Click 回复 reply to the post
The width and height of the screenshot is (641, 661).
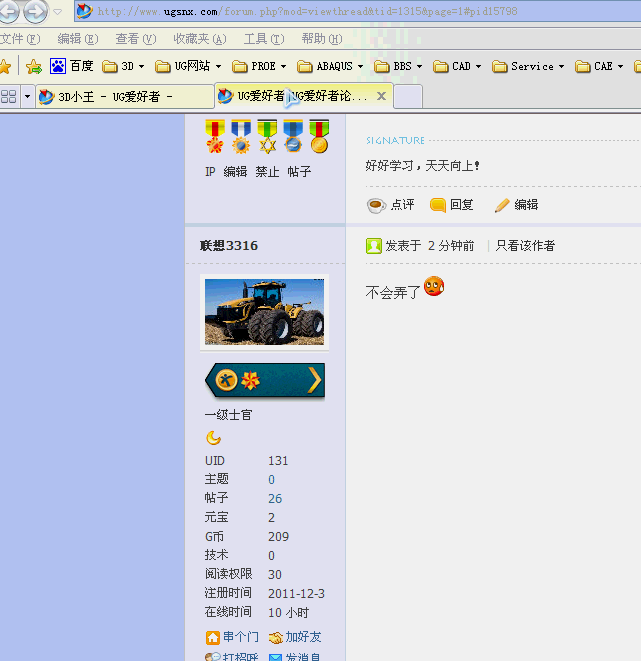pos(452,205)
